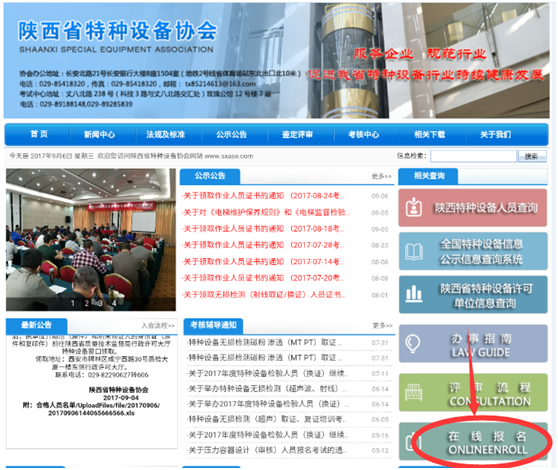Viewport: 558px width, 470px height.
Task: Open the 新闻中心 navigation menu
Action: coord(99,134)
